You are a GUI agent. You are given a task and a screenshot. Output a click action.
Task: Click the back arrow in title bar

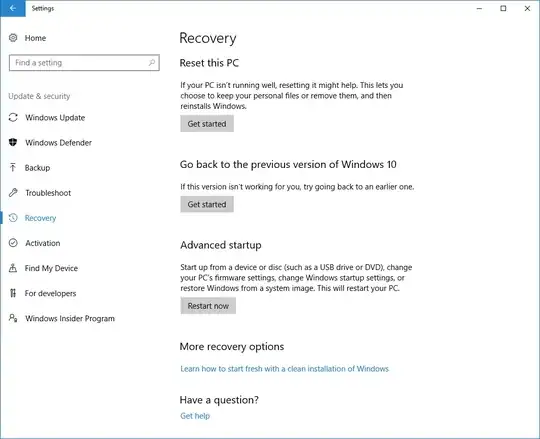tap(13, 8)
